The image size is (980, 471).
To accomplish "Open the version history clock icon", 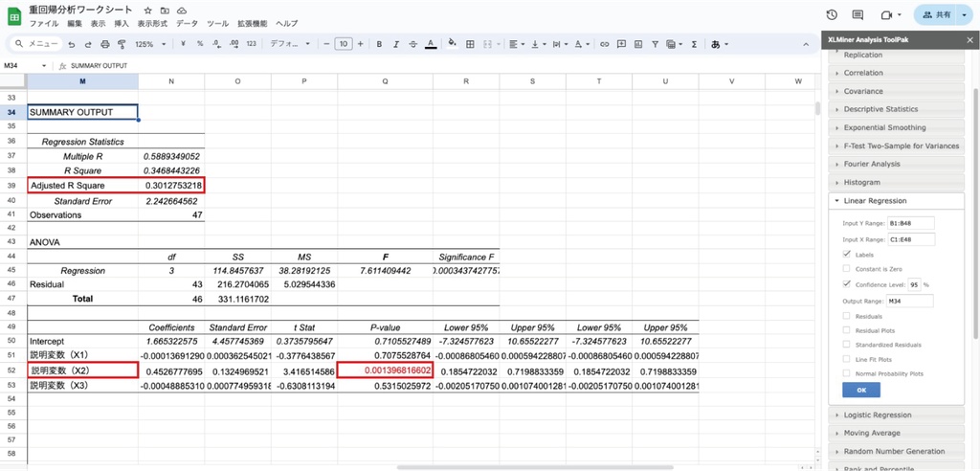I will (x=831, y=15).
